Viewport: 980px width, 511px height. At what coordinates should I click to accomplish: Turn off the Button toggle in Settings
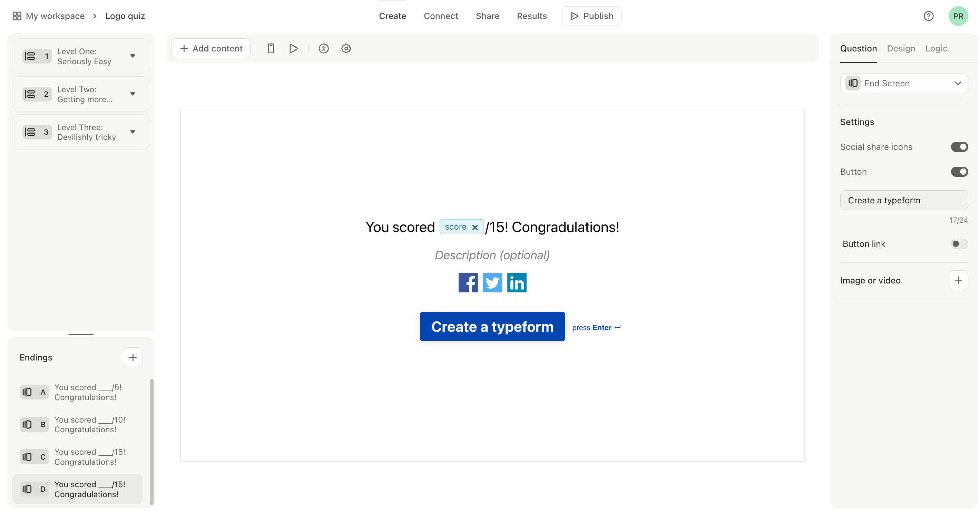pyautogui.click(x=959, y=172)
